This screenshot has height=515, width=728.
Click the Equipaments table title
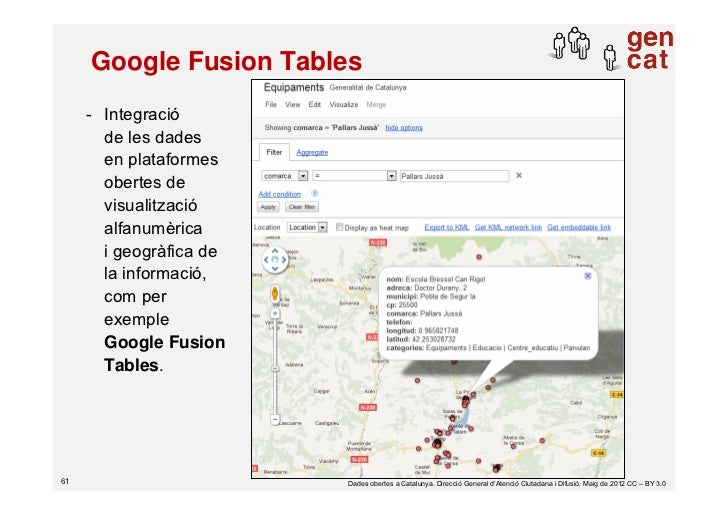[293, 87]
